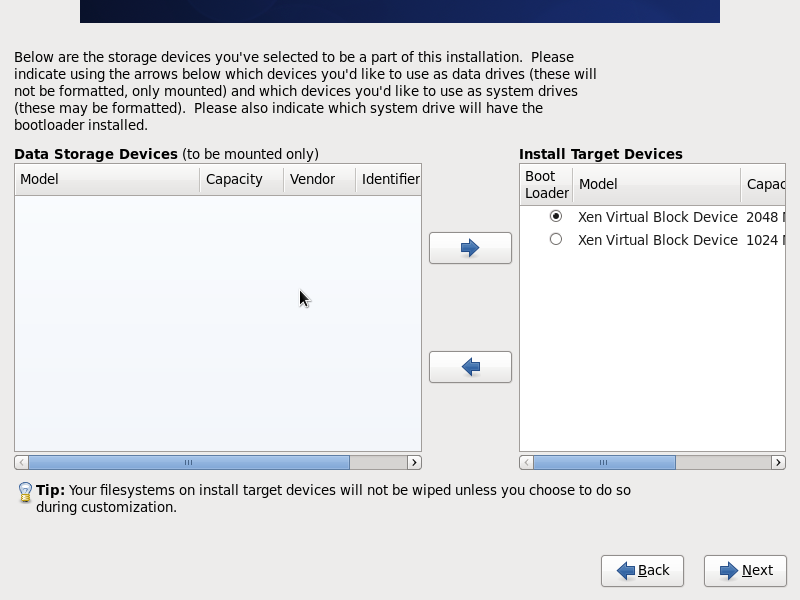The height and width of the screenshot is (600, 800).
Task: Sort data devices by Model column
Action: point(107,179)
